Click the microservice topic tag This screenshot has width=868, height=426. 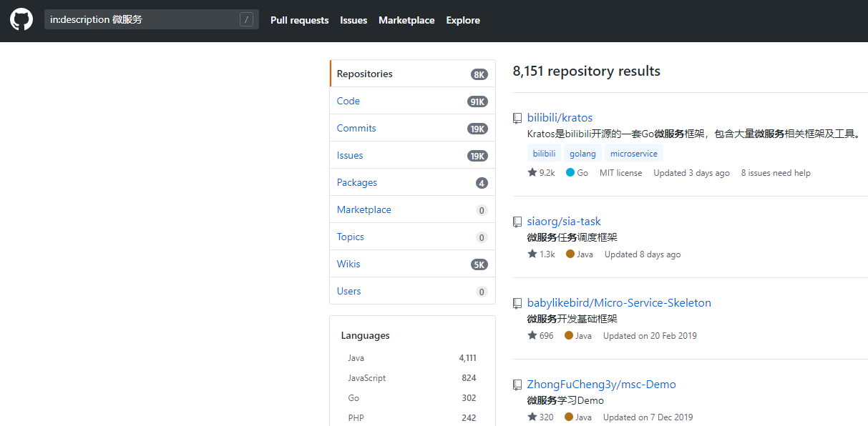tap(634, 153)
